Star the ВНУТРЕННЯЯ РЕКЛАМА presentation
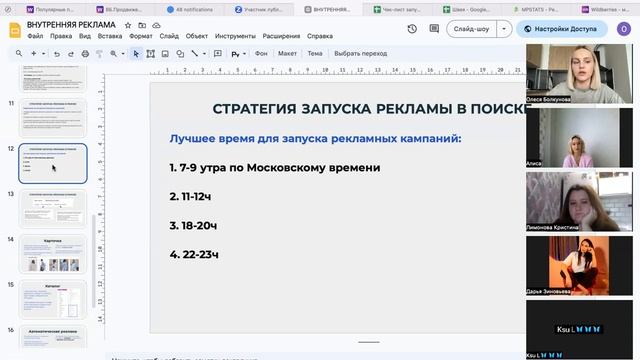The image size is (640, 360). (128, 25)
